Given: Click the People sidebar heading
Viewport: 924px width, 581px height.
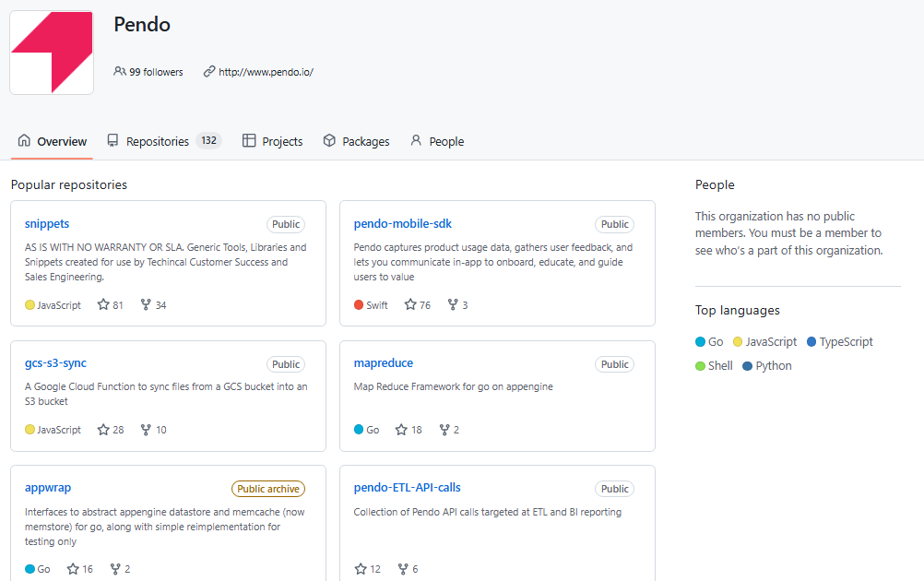Looking at the screenshot, I should (715, 185).
